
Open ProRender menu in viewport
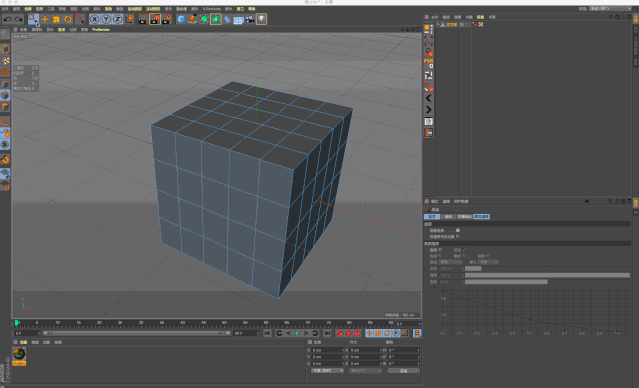click(101, 30)
